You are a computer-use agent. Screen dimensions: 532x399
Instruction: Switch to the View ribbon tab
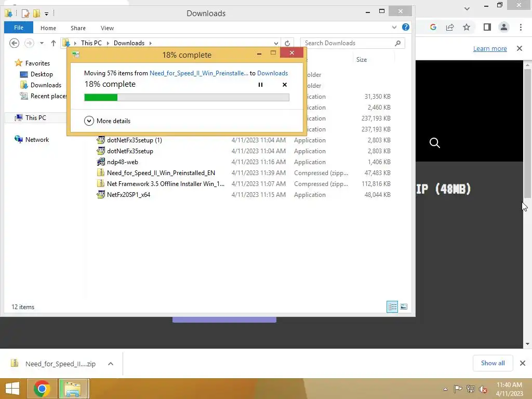(x=107, y=28)
